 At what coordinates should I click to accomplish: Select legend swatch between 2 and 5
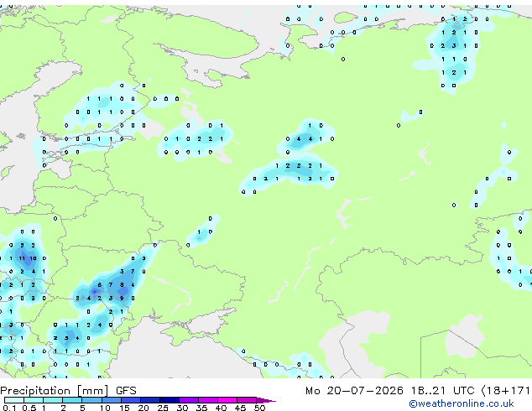tap(72, 400)
